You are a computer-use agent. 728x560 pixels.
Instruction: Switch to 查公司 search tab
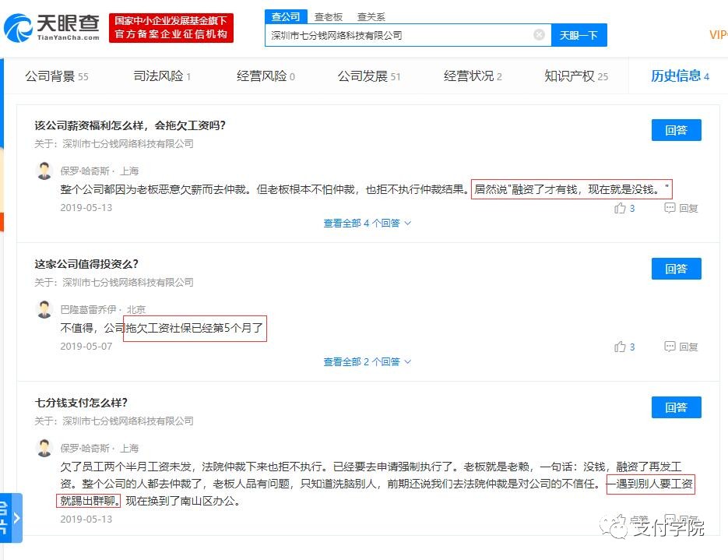pyautogui.click(x=286, y=16)
